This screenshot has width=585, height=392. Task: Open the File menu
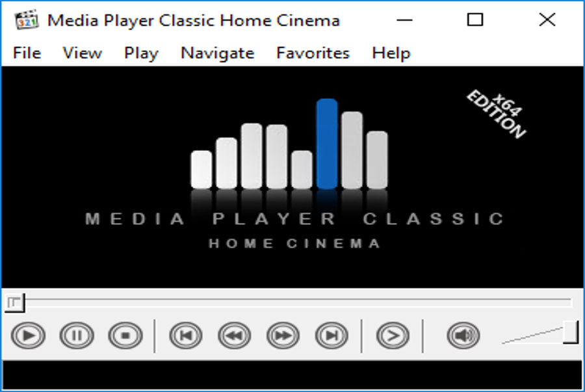(x=27, y=53)
